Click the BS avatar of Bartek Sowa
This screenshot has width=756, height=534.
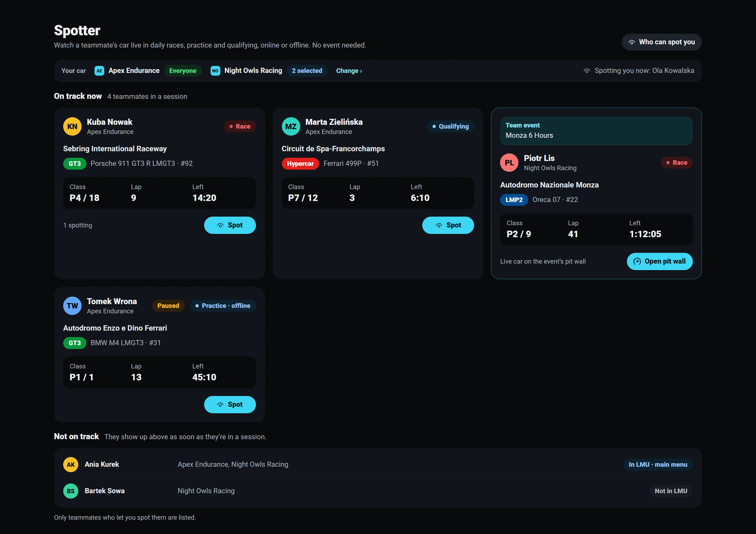(71, 491)
